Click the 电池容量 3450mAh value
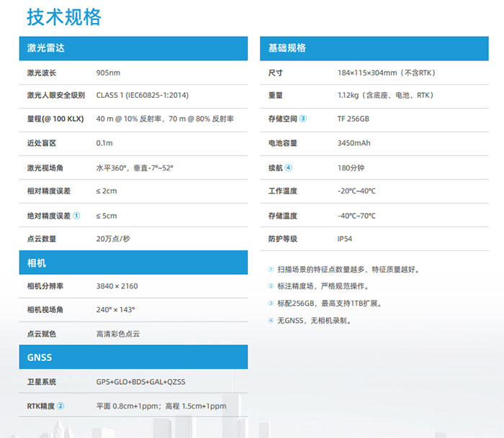 (x=354, y=143)
